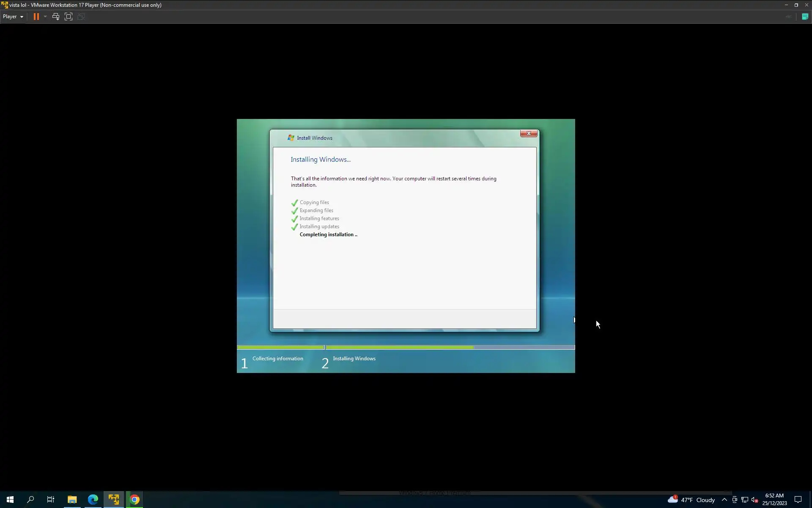Click the grayed-out Unity mode icon

click(x=81, y=17)
